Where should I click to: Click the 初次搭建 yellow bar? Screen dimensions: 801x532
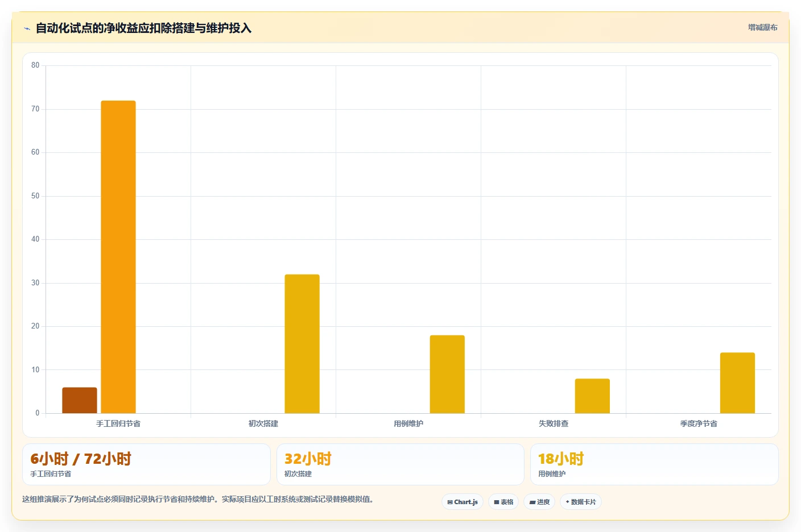[x=302, y=344]
